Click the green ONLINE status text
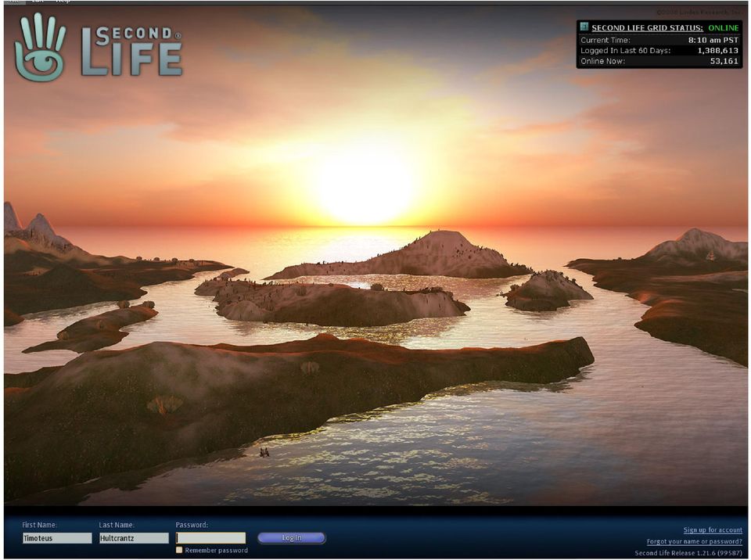 (x=723, y=28)
